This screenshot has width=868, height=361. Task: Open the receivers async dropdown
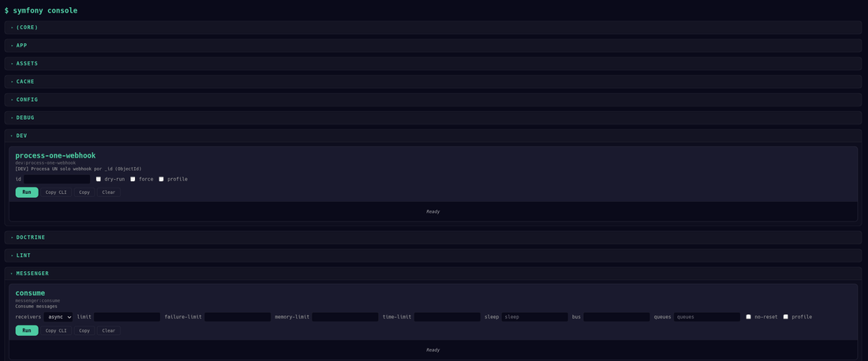[x=58, y=317]
